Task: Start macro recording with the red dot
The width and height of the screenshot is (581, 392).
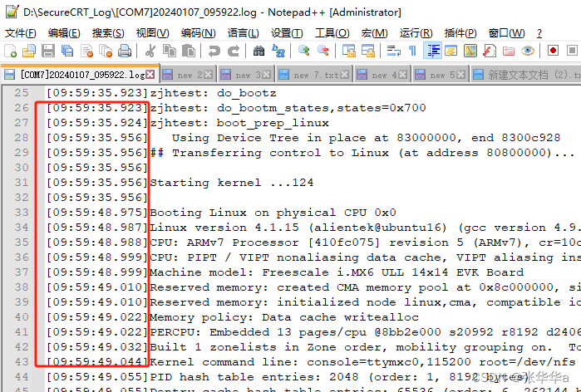Action: pos(553,51)
